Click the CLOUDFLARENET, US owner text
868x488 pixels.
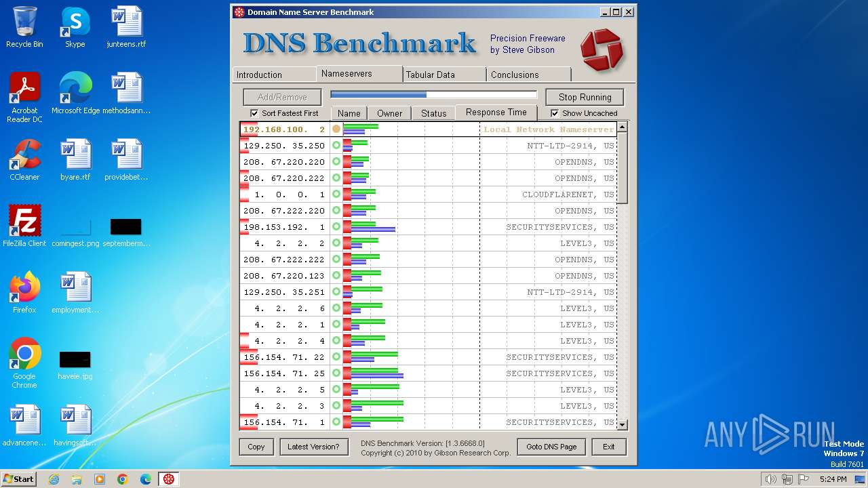(568, 195)
